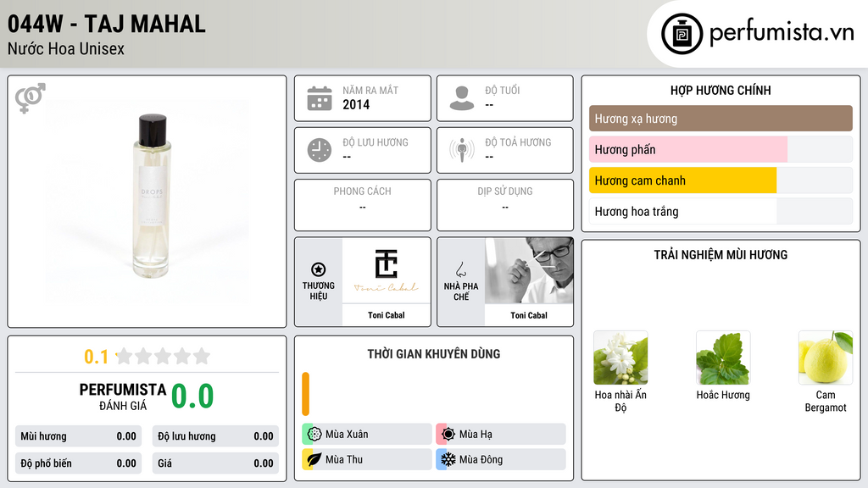The height and width of the screenshot is (488, 868).
Task: Open the Toni Cabal perfumer photo
Action: (x=529, y=270)
